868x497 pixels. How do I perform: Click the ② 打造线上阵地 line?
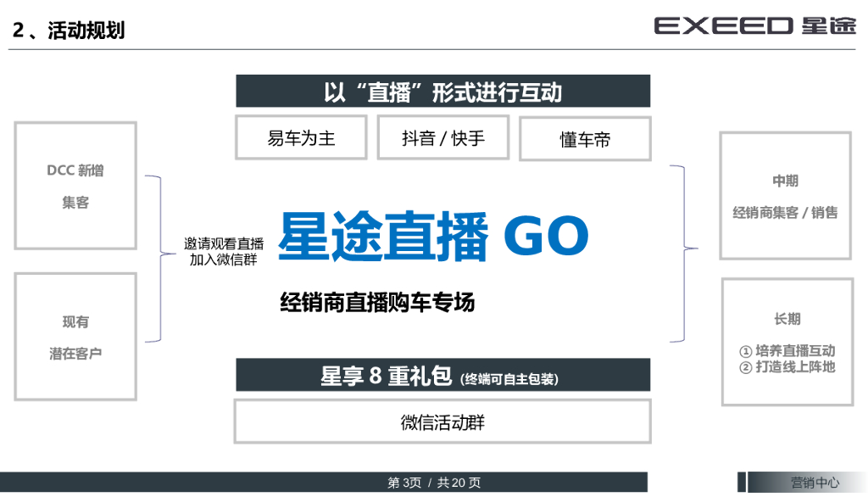pos(787,366)
